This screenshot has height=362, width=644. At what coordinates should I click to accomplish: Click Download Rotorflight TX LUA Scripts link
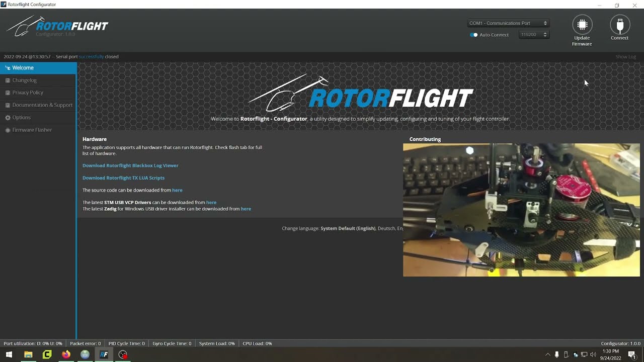tap(123, 178)
